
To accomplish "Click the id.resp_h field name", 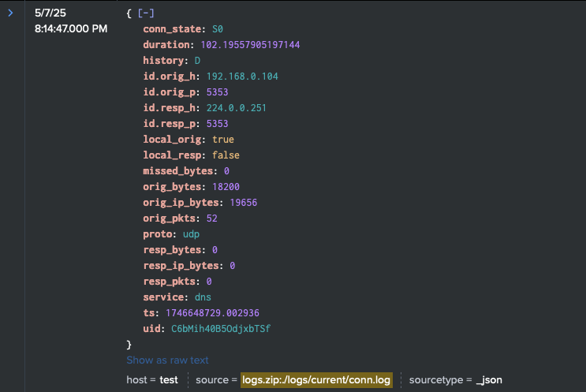I will click(x=170, y=108).
